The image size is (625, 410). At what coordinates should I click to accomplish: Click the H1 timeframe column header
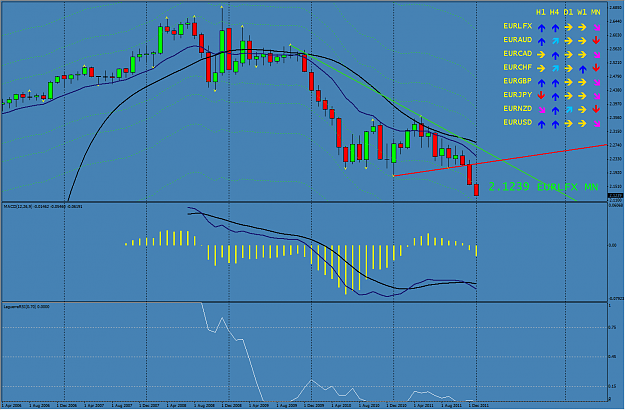[541, 13]
